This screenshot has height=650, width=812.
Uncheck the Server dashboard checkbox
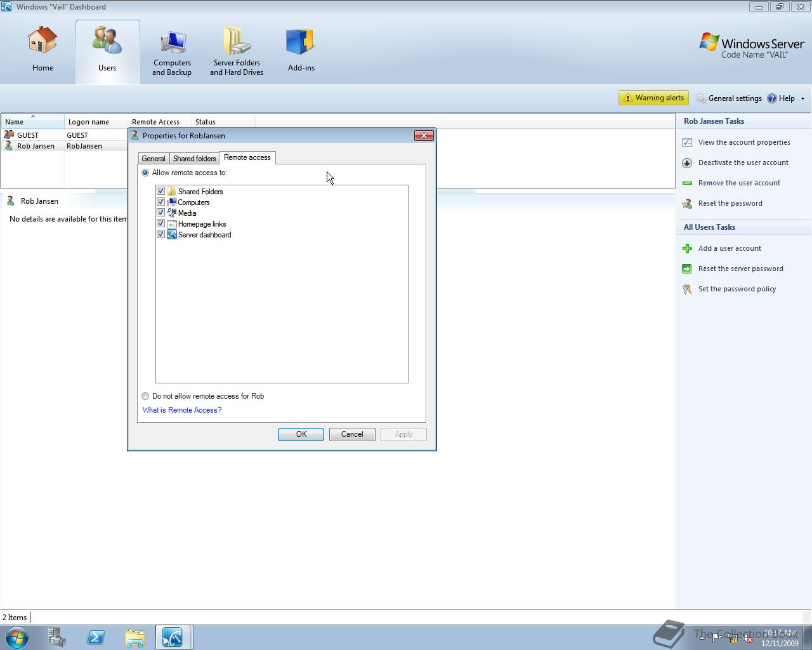160,234
